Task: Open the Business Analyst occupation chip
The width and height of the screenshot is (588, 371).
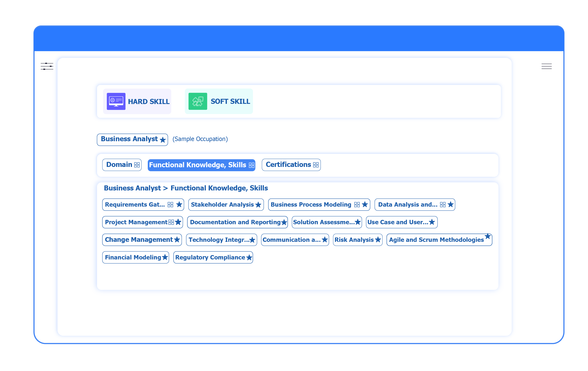Action: pos(132,140)
